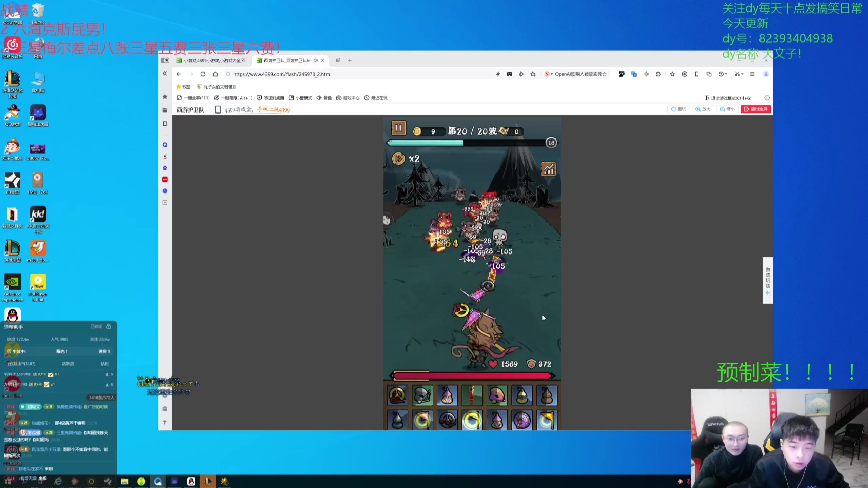Switch to the 小游戏,4399小游戏 tab
Viewport: 868px width, 488px height.
(212, 60)
